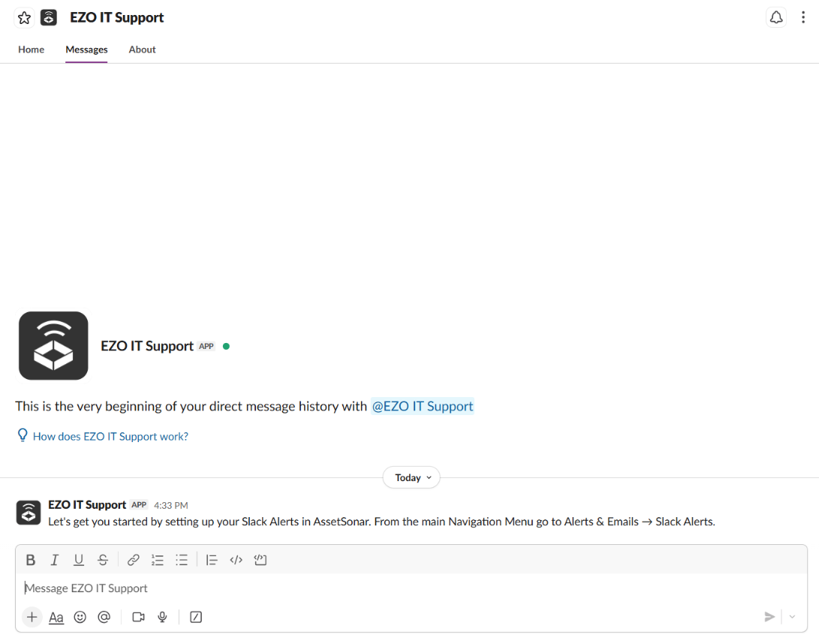The height and width of the screenshot is (644, 819).
Task: Click the EZO IT Support header title
Action: pyautogui.click(x=117, y=18)
